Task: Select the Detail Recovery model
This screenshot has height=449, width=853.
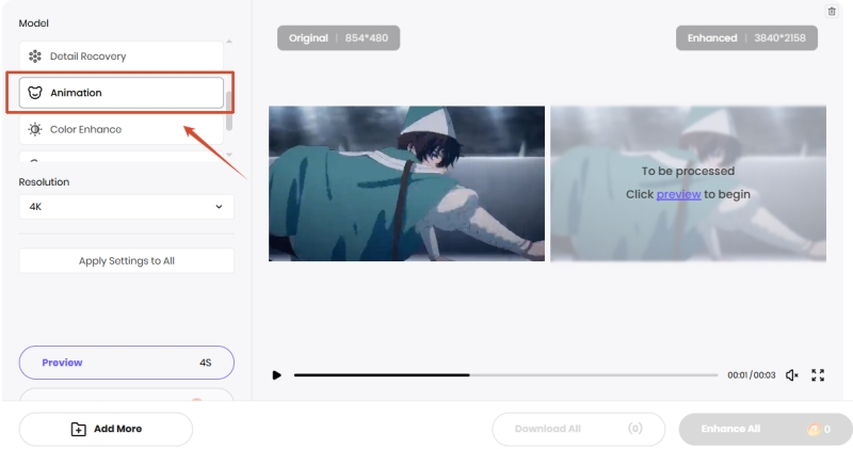Action: (x=121, y=56)
